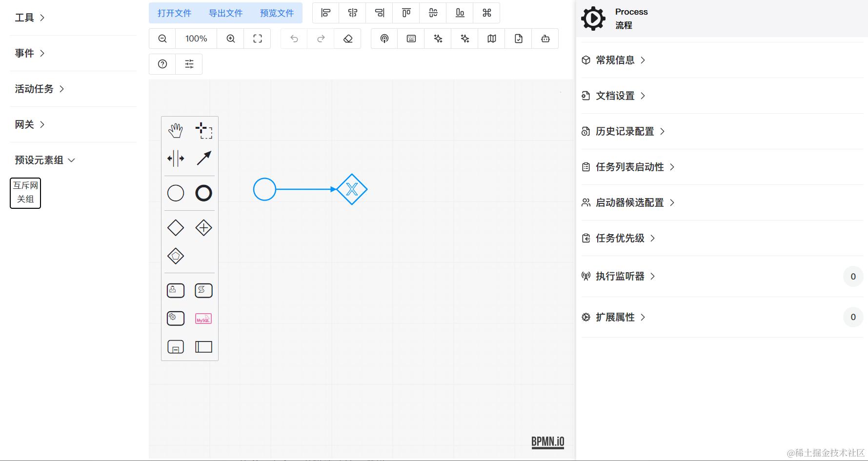The image size is (868, 461).
Task: Reset zoom by clicking 100%
Action: [x=196, y=39]
